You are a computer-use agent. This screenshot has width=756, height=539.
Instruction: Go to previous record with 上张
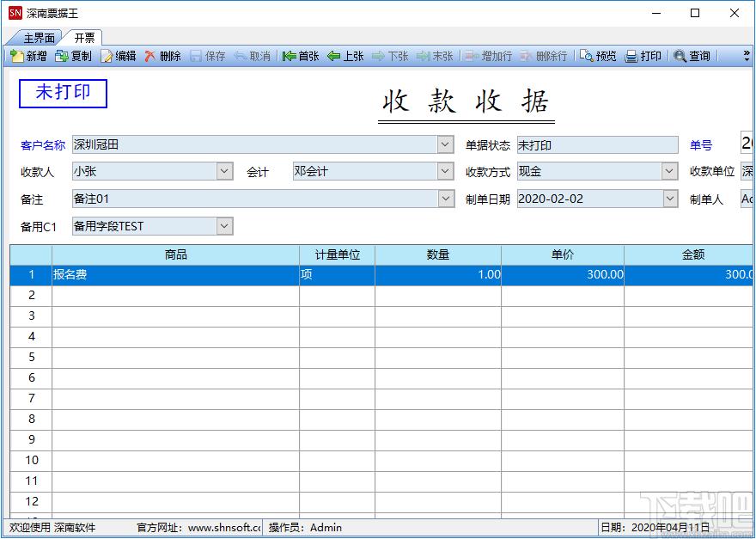[345, 56]
